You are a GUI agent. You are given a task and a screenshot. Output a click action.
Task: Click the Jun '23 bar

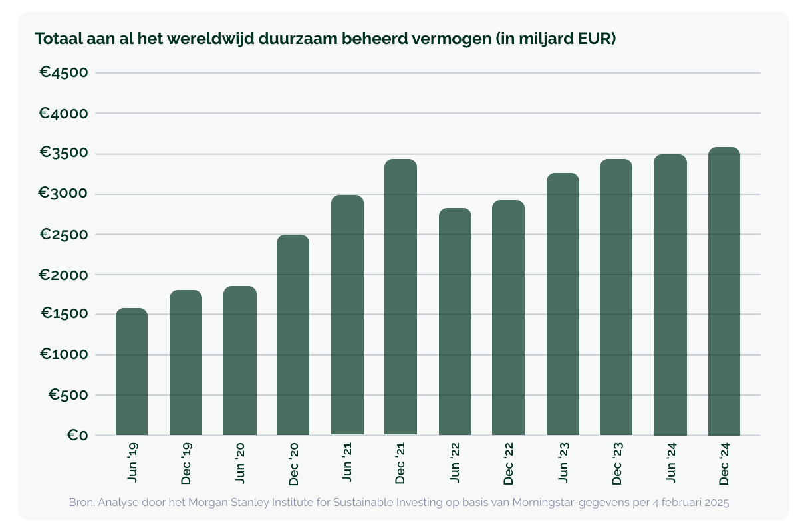(x=563, y=304)
